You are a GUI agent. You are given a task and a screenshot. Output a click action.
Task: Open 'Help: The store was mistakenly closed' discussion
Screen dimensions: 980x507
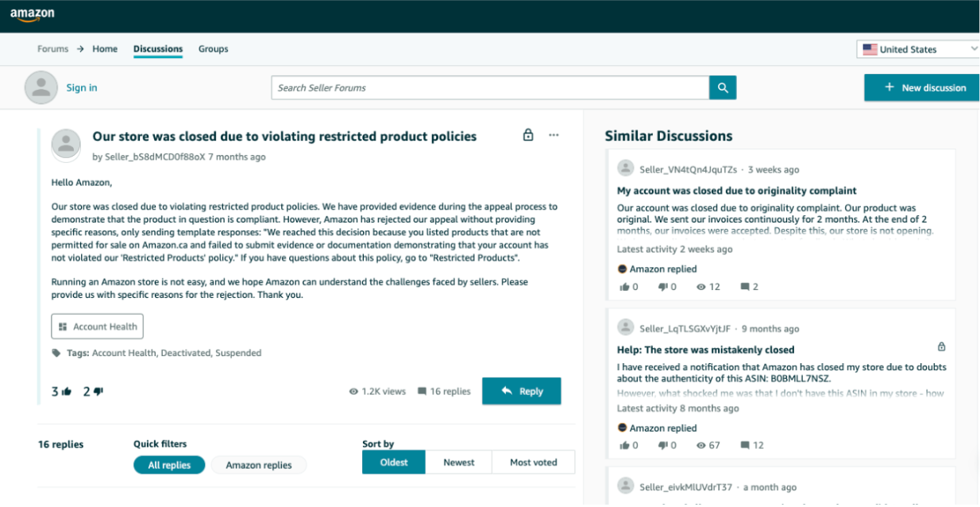[705, 350]
